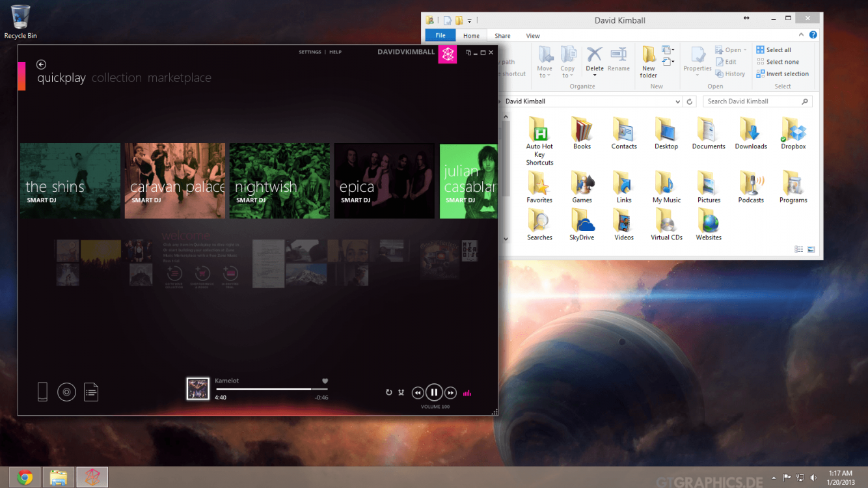Click the Kamelot album art thumbnail
Screen dimensions: 868x488
198,388
